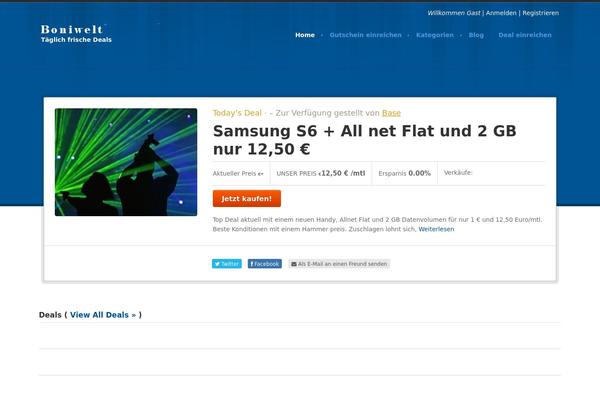Share the deal via Facebook button

[264, 264]
